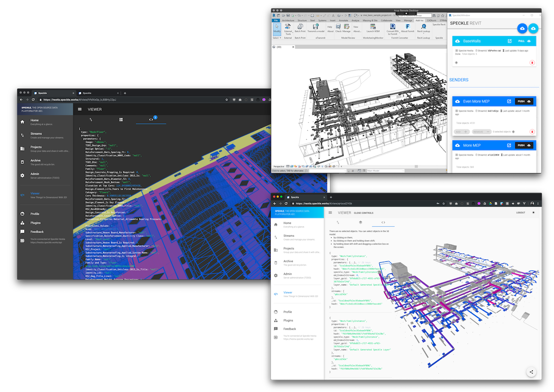Open More MEP external link icon
554x392 pixels.
pos(509,145)
